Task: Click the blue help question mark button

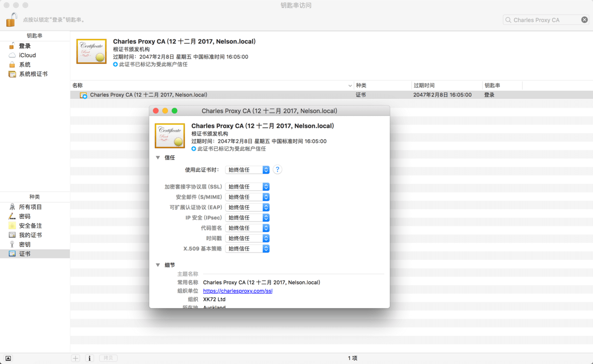Action: click(x=277, y=170)
